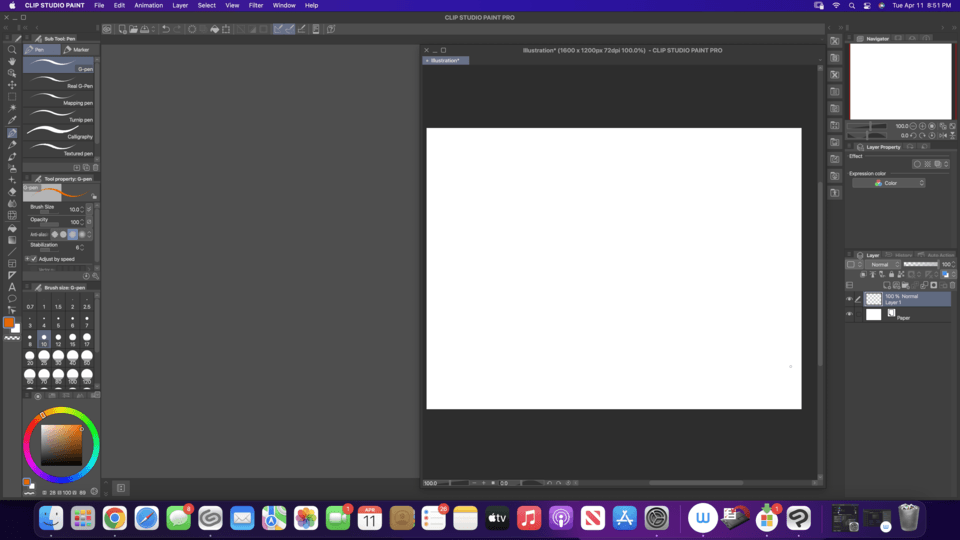Click the Navigator canvas thumbnail
The width and height of the screenshot is (960, 540).
point(901,81)
